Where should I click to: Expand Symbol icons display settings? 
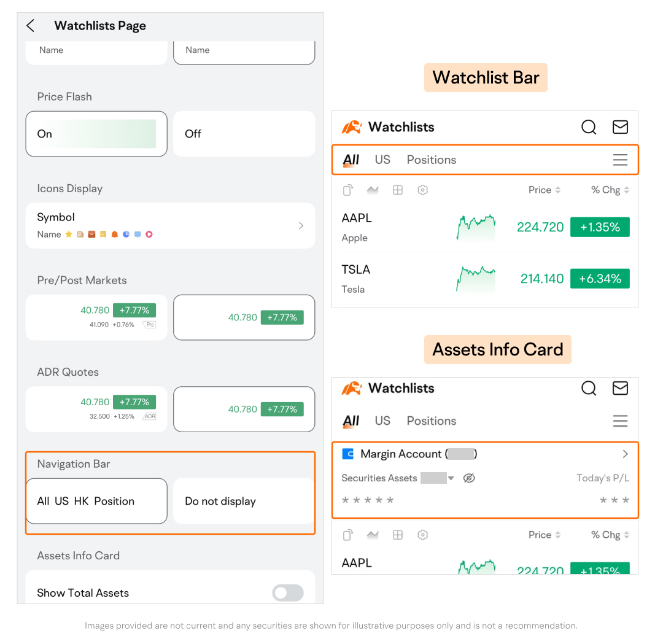coord(300,225)
